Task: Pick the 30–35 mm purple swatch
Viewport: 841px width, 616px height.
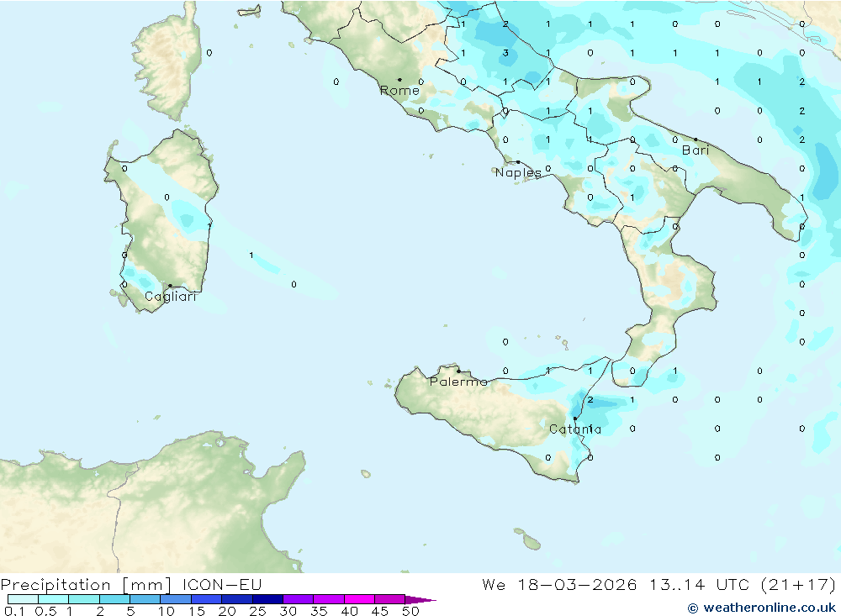Action: pyautogui.click(x=299, y=599)
